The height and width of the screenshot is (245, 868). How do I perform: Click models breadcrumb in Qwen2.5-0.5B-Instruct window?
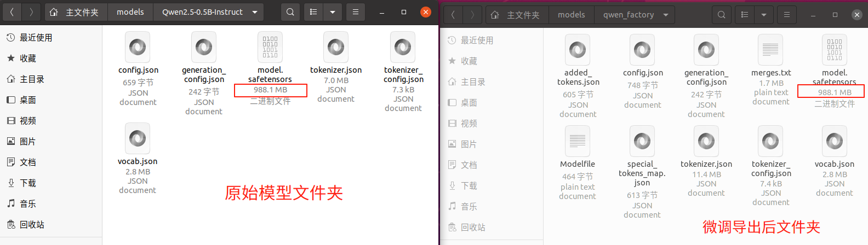click(130, 12)
